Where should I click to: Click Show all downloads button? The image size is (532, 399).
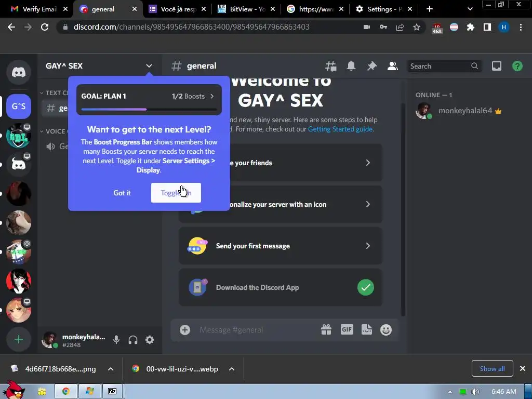[x=492, y=368]
